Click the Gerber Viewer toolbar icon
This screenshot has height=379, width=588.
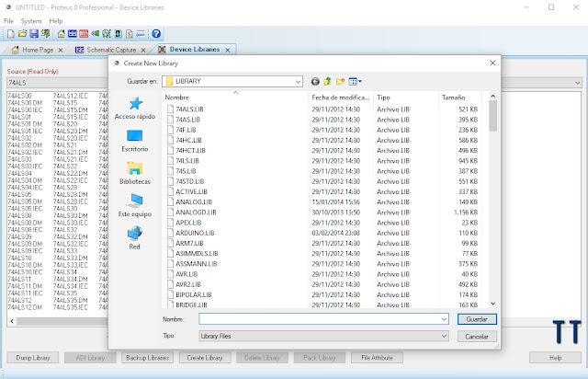107,34
